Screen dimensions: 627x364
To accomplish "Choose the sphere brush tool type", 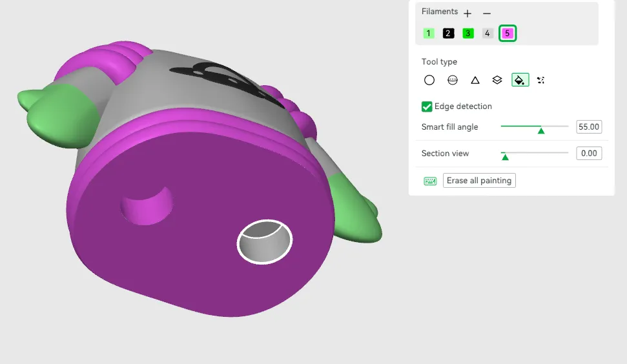I will (x=452, y=80).
